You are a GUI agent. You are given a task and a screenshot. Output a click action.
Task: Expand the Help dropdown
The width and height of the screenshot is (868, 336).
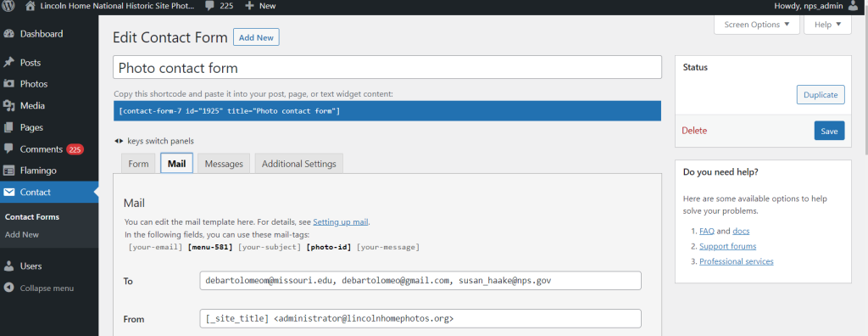(x=827, y=25)
